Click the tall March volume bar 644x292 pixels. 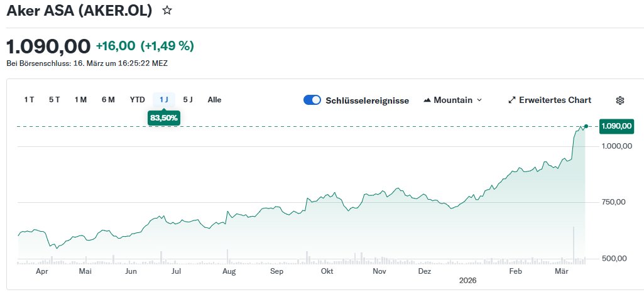tap(574, 244)
